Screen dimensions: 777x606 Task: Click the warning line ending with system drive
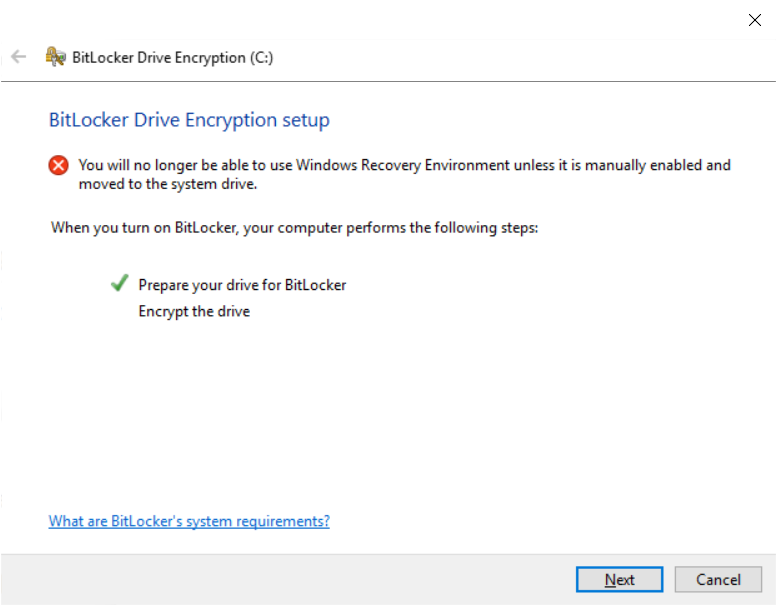168,184
